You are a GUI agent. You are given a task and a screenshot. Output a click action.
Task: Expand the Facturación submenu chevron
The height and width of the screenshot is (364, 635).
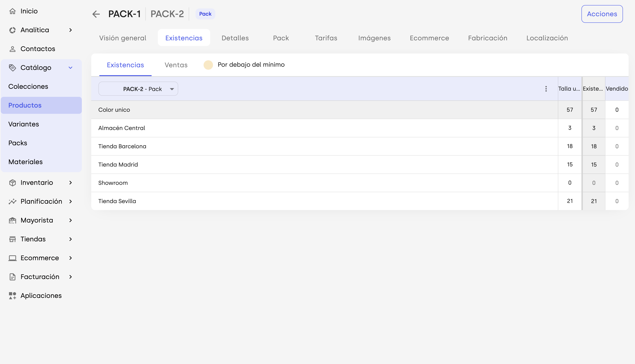[71, 277]
